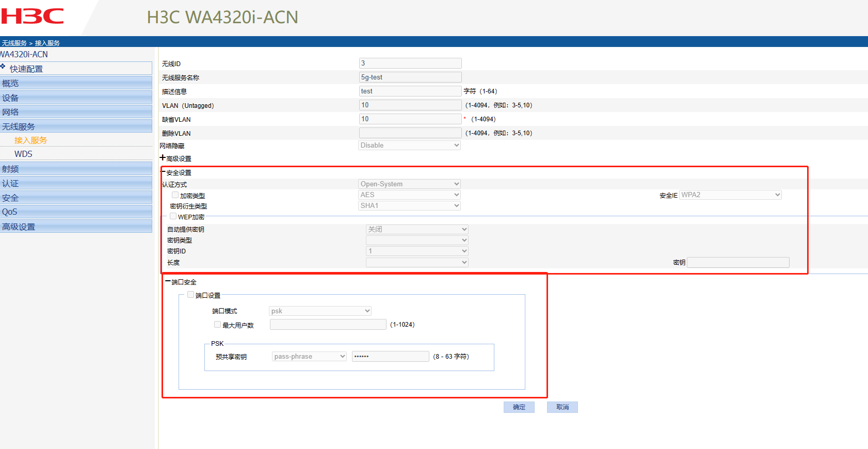Open the 认证方式 Open-System dropdown
868x449 pixels.
pos(410,184)
